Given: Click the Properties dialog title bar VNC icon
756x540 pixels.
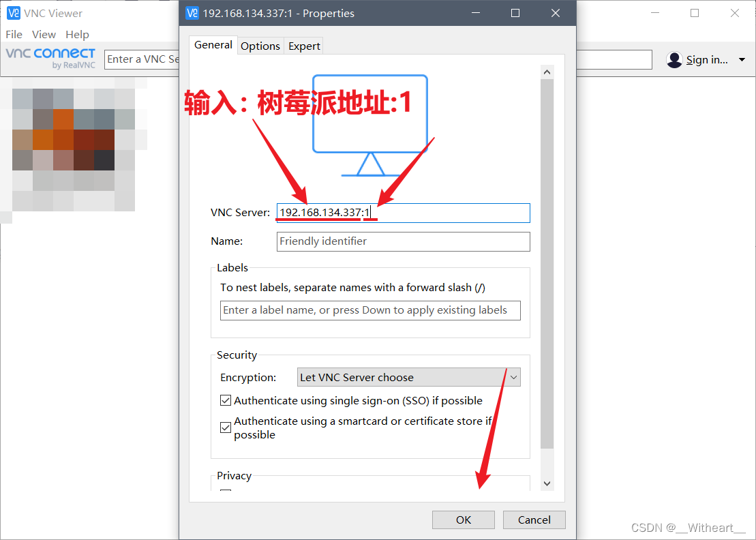Looking at the screenshot, I should click(192, 13).
